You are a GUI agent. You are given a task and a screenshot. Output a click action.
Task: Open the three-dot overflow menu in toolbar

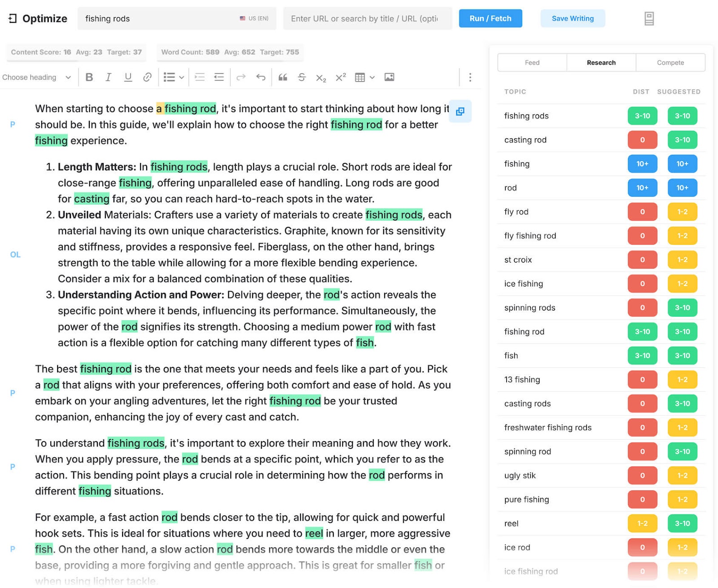coord(470,77)
